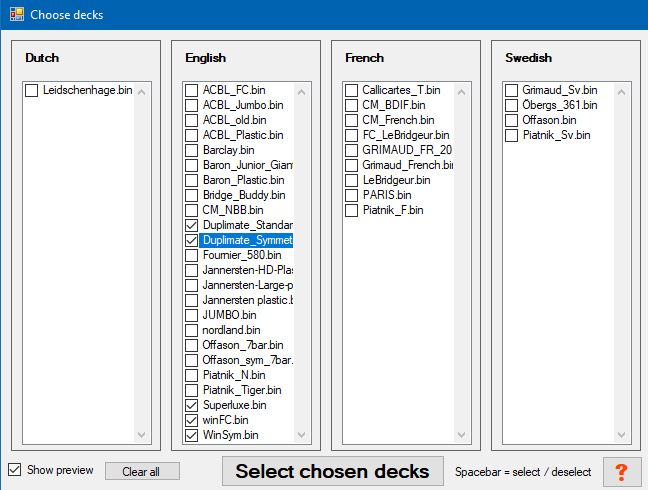Screen dimensions: 648x490
Task: Toggle the nordland.bin checkbox
Action: coord(191,330)
